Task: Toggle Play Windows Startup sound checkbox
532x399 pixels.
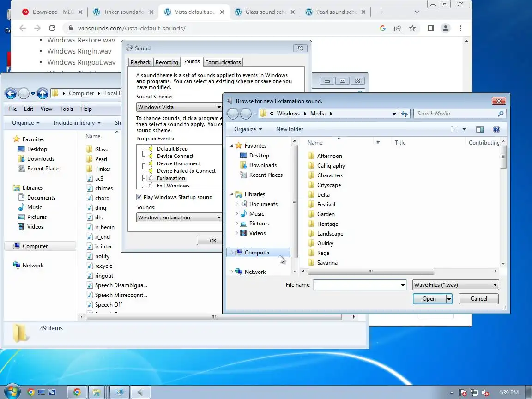Action: click(139, 197)
